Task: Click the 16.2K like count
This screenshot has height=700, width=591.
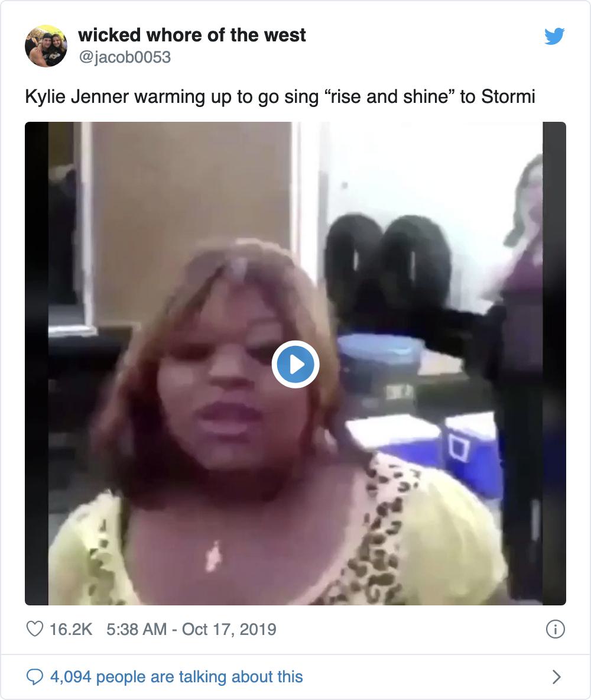Action: pos(71,628)
